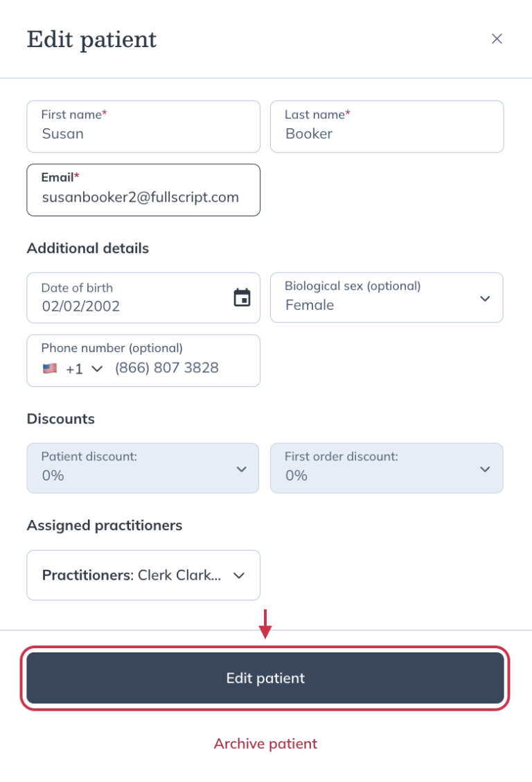Image resolution: width=532 pixels, height=782 pixels.
Task: Click the chevron on First order discount field
Action: 485,468
